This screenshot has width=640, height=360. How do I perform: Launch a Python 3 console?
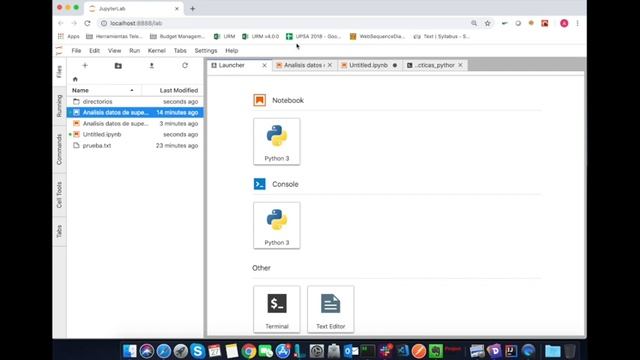[x=277, y=225]
